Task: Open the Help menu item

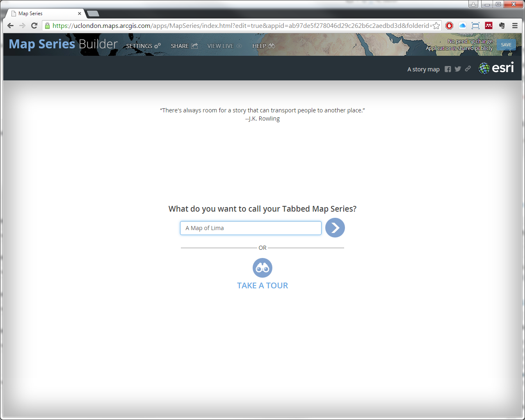Action: tap(263, 46)
